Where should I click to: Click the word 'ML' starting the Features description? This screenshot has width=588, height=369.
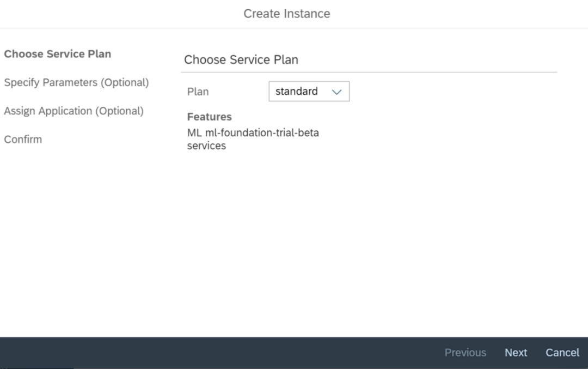(194, 132)
